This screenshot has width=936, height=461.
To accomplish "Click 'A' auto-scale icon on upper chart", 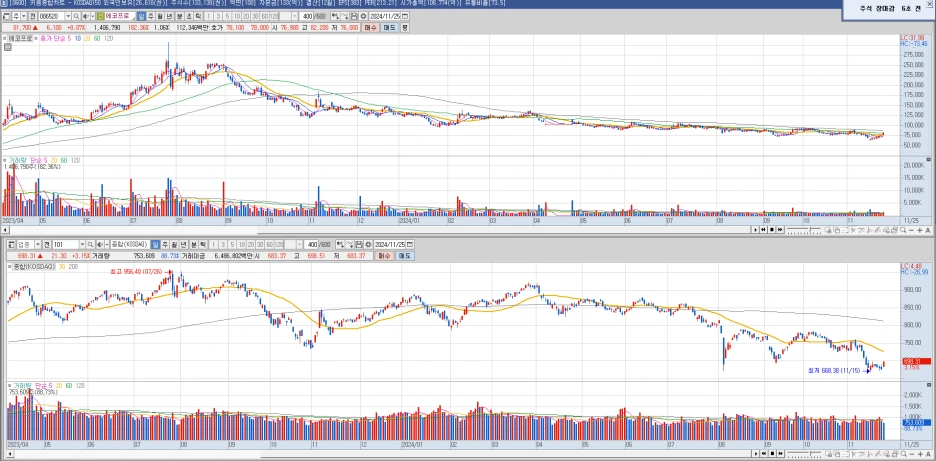I will pyautogui.click(x=928, y=230).
